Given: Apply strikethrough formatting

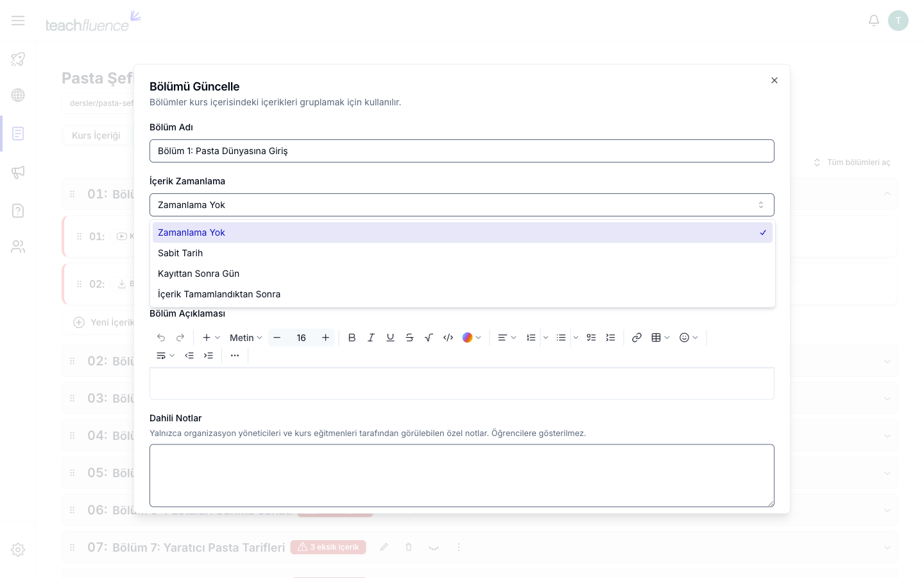Looking at the screenshot, I should click(x=409, y=338).
